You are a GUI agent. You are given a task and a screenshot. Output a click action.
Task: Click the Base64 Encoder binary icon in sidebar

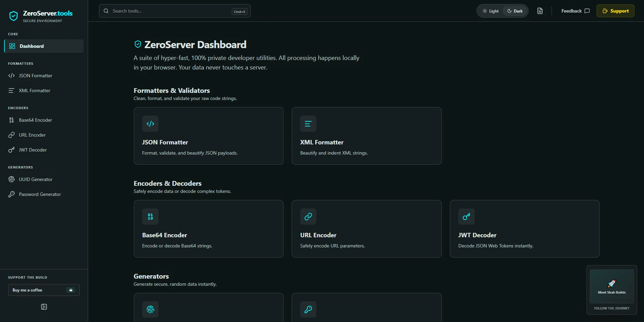12,120
